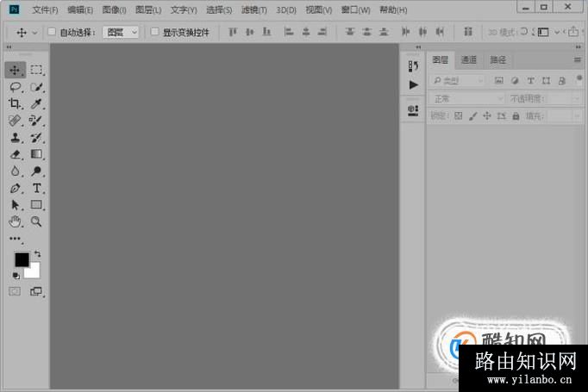The image size is (588, 392).
Task: Expand the Move tool preset picker arrow
Action: click(34, 33)
